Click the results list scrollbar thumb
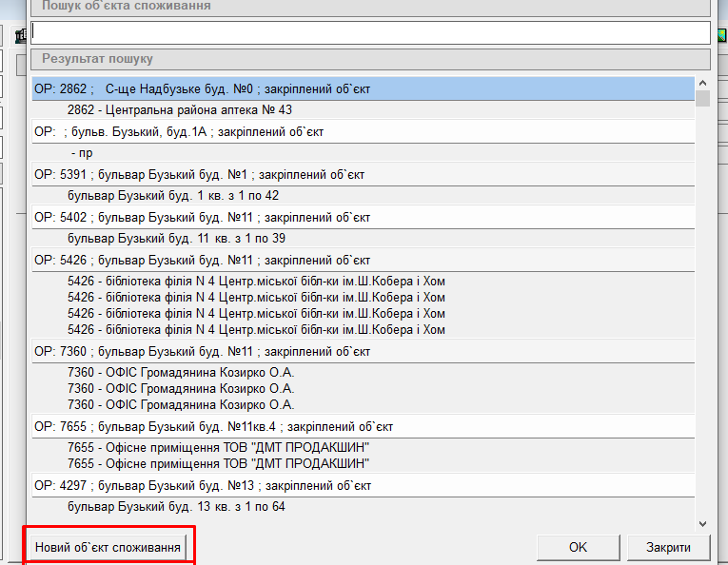728x565 pixels. point(702,98)
